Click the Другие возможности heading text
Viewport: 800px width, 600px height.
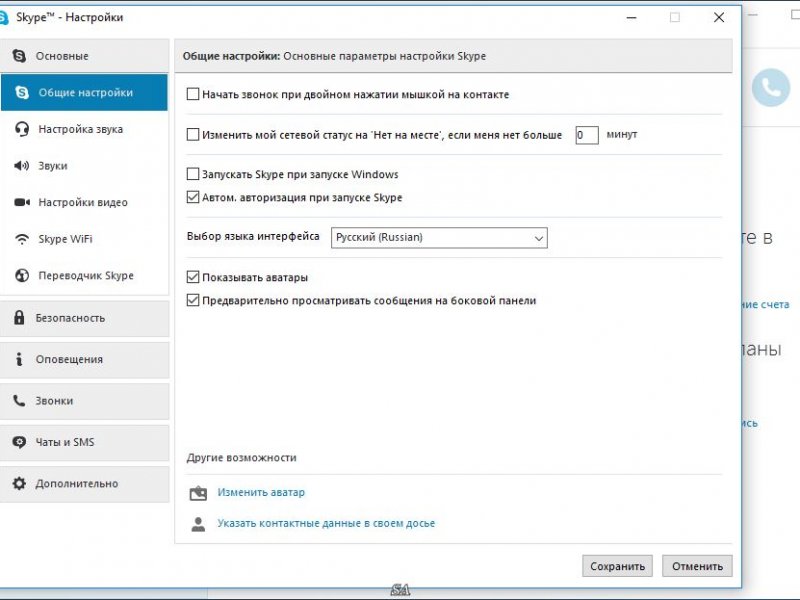241,457
